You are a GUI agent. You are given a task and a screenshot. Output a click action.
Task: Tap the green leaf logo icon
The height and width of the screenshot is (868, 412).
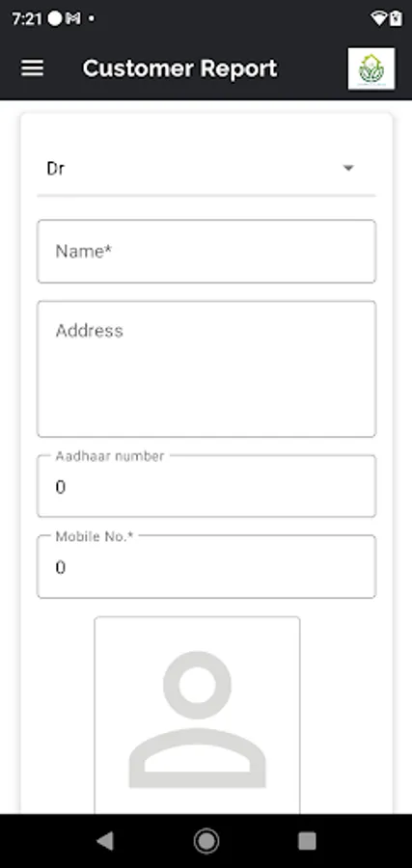[x=371, y=68]
